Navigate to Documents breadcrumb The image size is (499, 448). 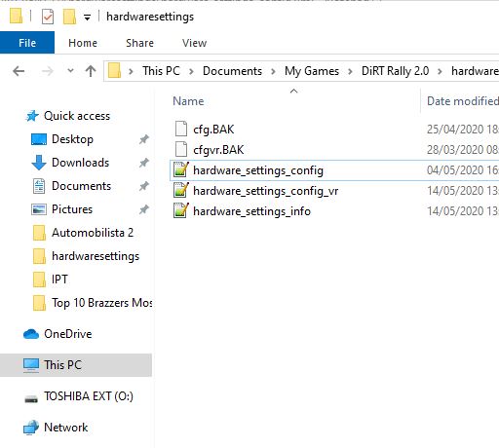pyautogui.click(x=232, y=71)
